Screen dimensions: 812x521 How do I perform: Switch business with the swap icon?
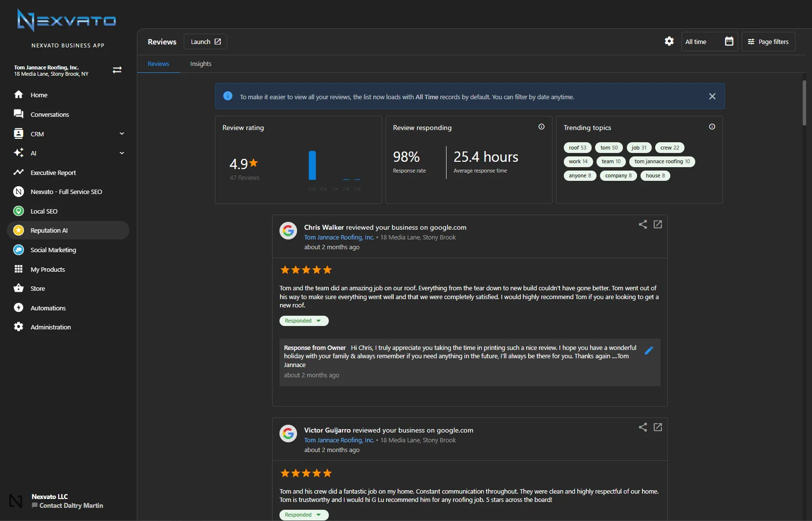tap(117, 70)
